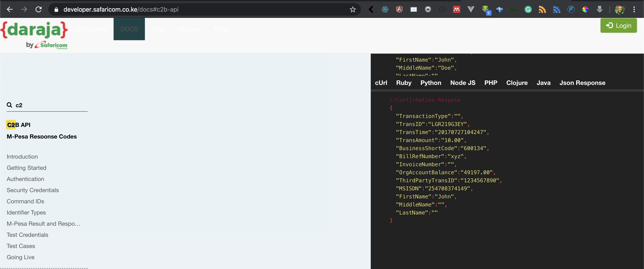Open the red Mendeley extension

pos(456,9)
